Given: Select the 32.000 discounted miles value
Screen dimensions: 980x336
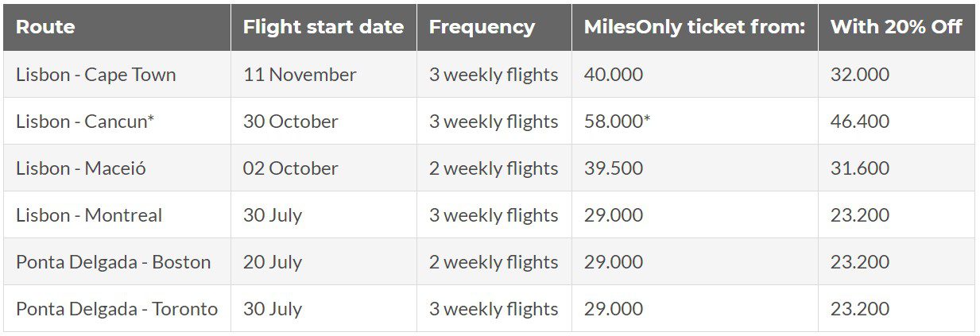Looking at the screenshot, I should tap(860, 75).
